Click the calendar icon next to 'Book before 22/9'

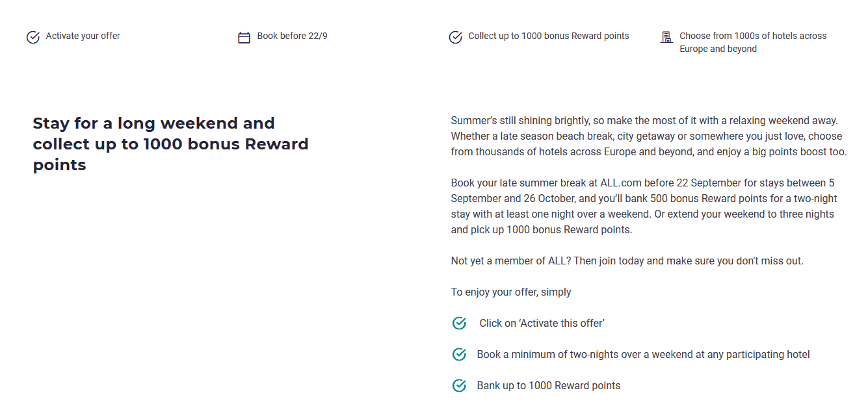pos(244,38)
